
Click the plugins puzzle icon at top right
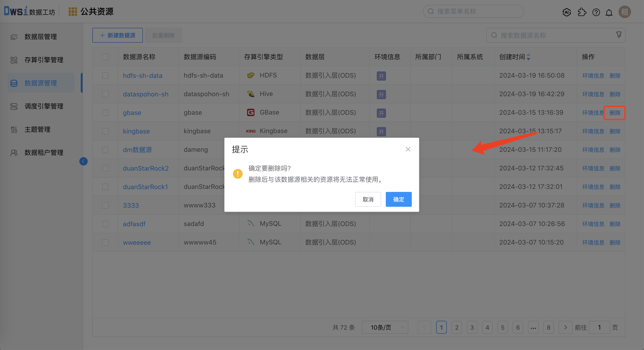tap(582, 12)
